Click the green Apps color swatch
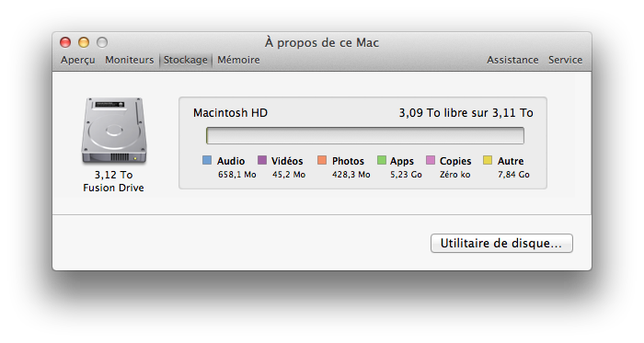This screenshot has width=644, height=343. tap(382, 160)
